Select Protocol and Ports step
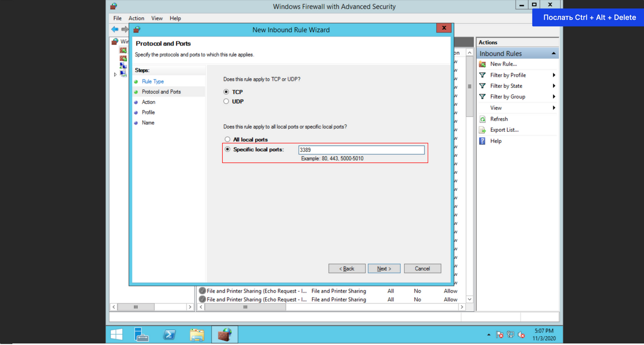644x345 pixels. point(161,92)
